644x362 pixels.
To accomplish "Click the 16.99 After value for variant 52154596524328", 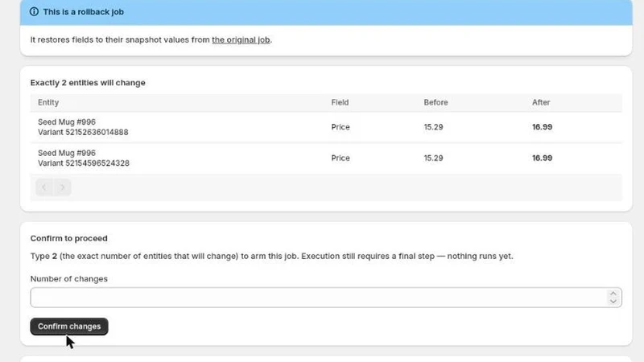I will tap(542, 158).
